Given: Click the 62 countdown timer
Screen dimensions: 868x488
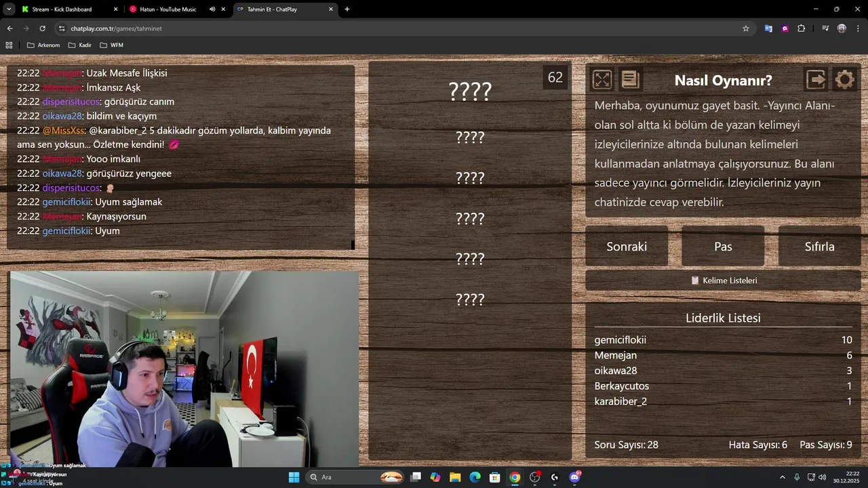Looking at the screenshot, I should point(555,77).
